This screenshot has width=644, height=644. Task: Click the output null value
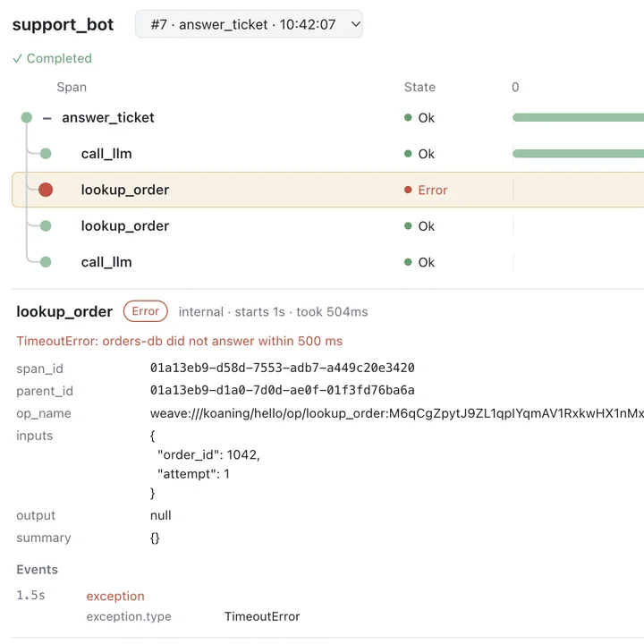coord(161,515)
